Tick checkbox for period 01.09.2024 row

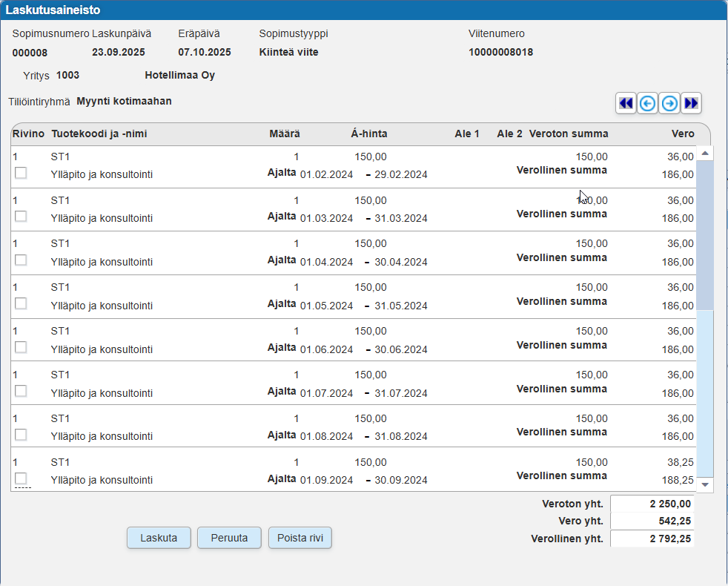coord(21,478)
